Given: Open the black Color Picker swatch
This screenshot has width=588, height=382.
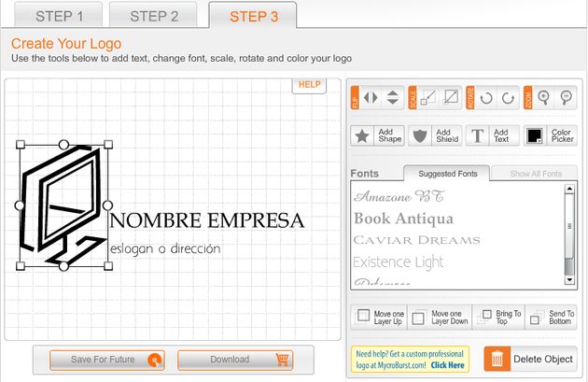Looking at the screenshot, I should click(x=535, y=136).
